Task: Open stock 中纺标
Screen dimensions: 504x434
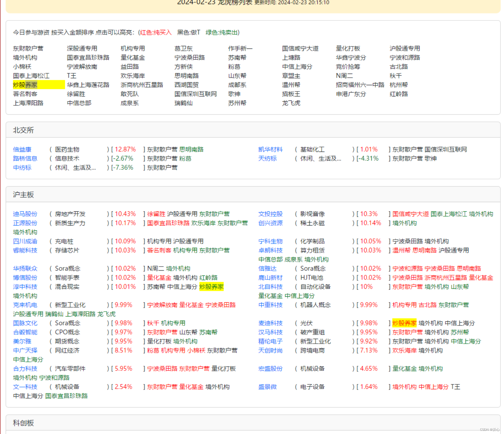Action: point(22,167)
